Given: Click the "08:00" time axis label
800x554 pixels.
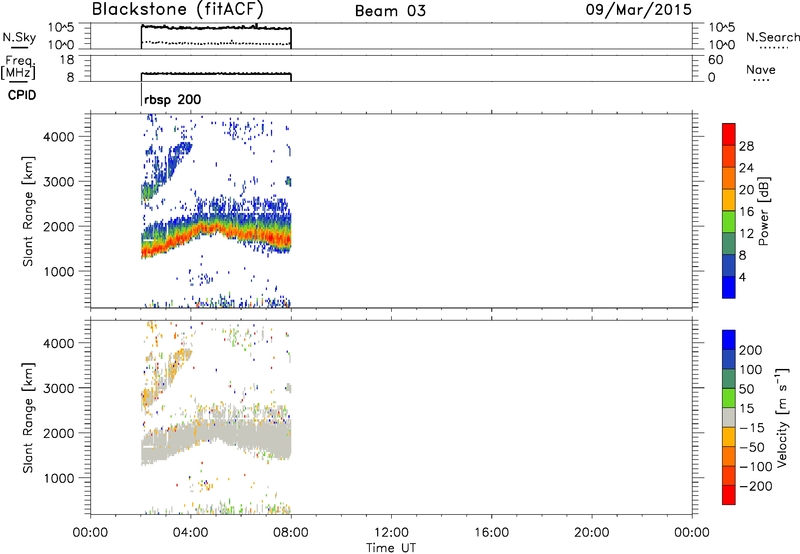Looking at the screenshot, I should (291, 533).
